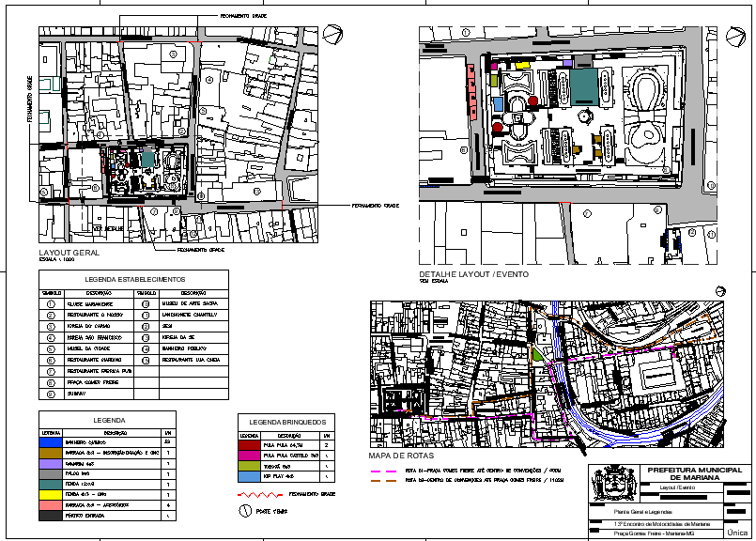Select symbol 1 for Clube Marianense
Screen dimensions: 756x541
[51, 303]
